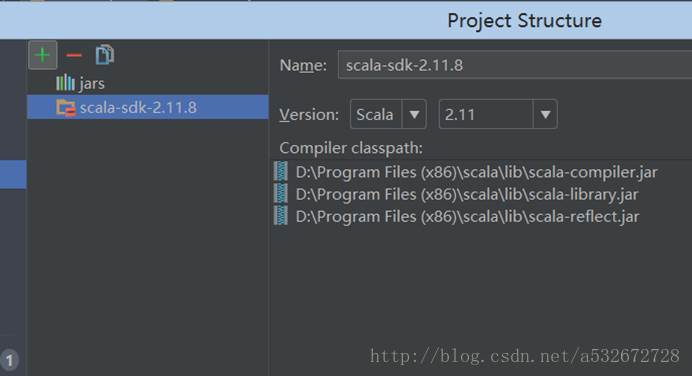Select the scala-compiler.jar classpath entry

477,172
